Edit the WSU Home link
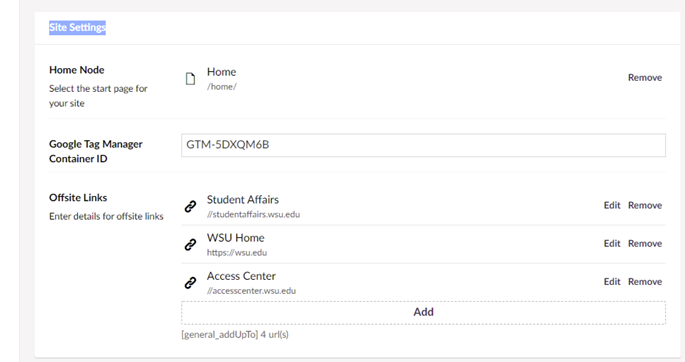This screenshot has height=362, width=685. (612, 243)
